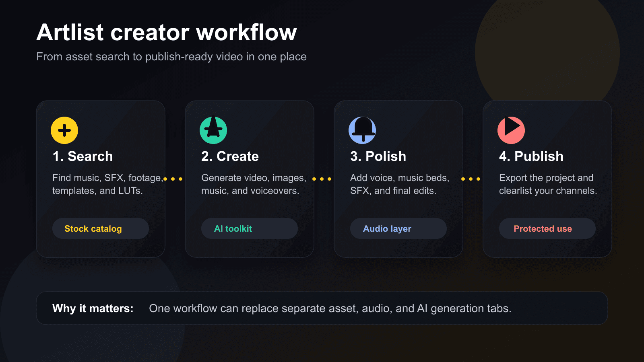This screenshot has height=362, width=644.
Task: Click 'Find music, SFX, footage' description
Action: pos(107,184)
